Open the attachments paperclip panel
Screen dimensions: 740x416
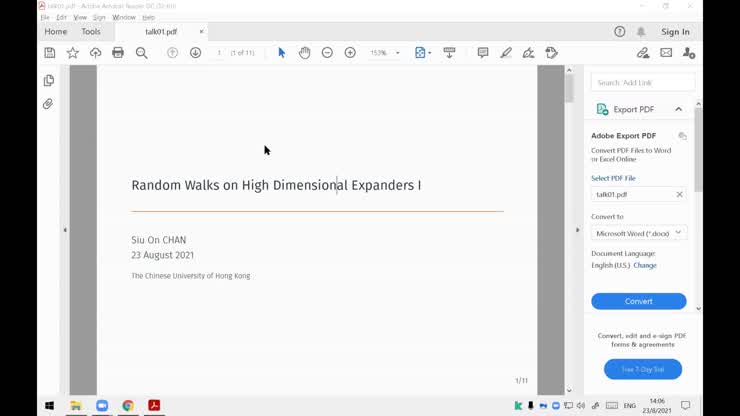[x=48, y=104]
